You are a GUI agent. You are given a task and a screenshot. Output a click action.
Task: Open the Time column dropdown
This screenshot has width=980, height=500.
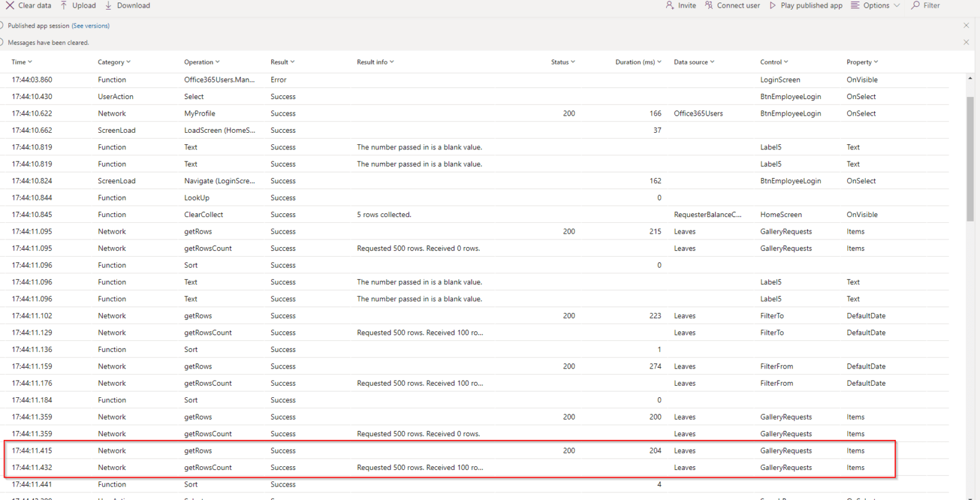[x=30, y=62]
